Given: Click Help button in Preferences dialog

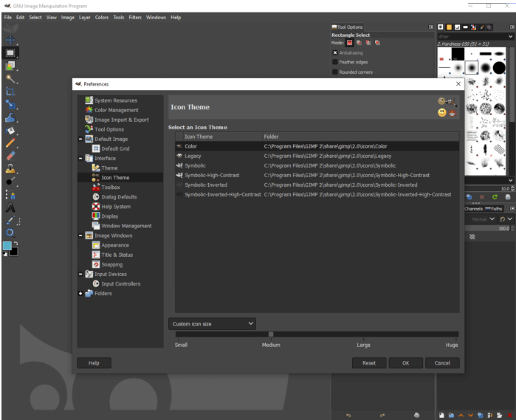Looking at the screenshot, I should [94, 363].
